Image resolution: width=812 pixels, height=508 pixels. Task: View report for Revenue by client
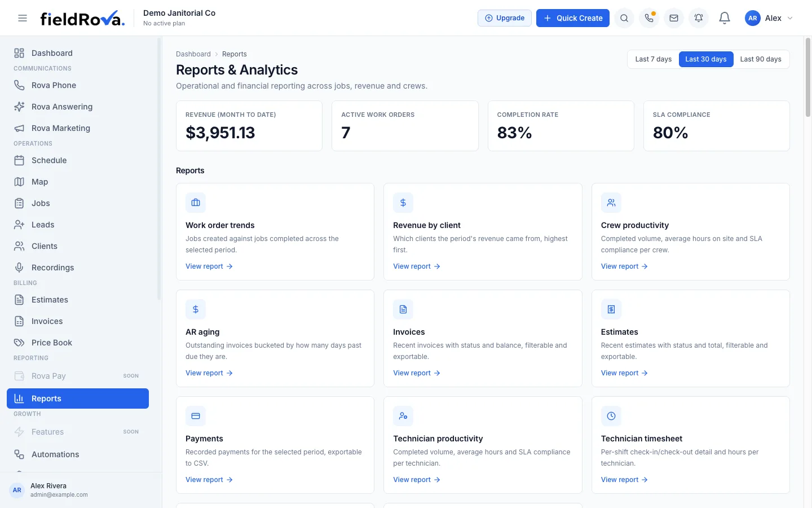[417, 266]
